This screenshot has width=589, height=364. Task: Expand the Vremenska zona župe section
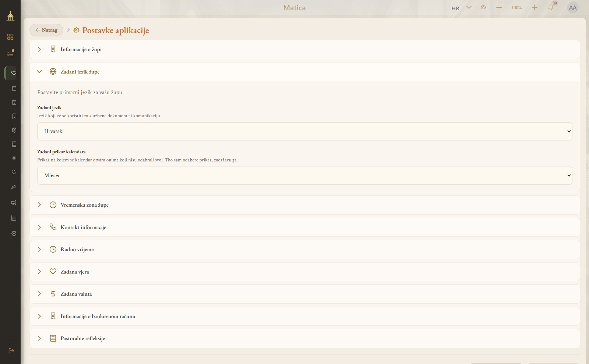[x=305, y=205]
